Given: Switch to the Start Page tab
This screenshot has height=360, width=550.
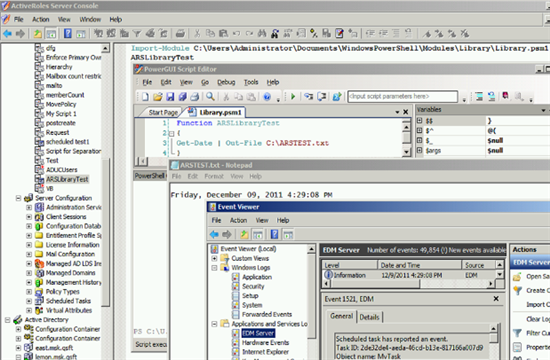Looking at the screenshot, I should (x=163, y=112).
